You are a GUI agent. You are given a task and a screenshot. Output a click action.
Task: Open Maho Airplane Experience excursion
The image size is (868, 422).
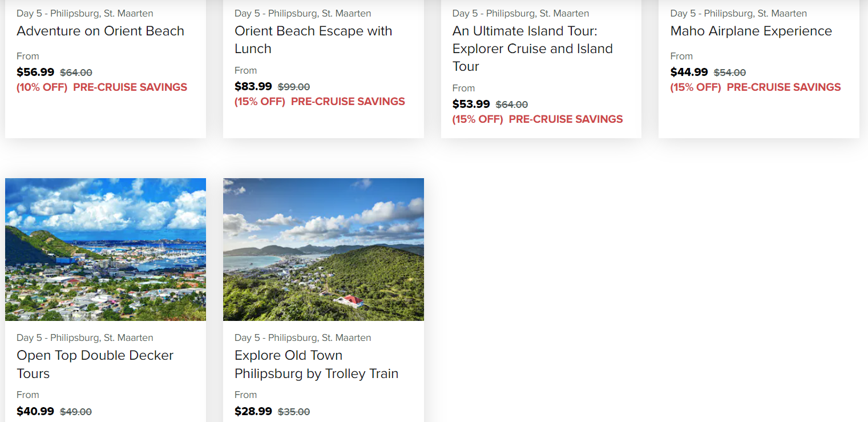(751, 31)
